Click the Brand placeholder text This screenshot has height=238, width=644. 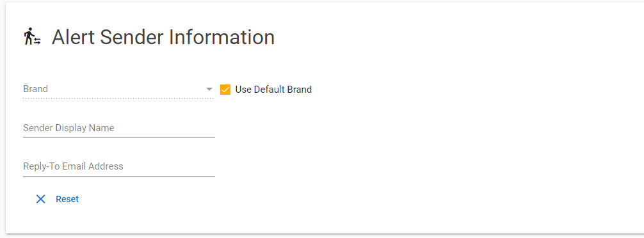pos(35,89)
